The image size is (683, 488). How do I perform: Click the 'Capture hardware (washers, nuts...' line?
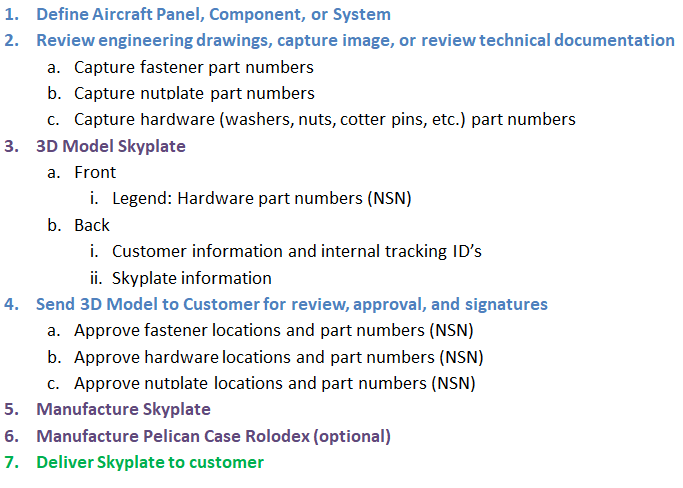point(325,120)
